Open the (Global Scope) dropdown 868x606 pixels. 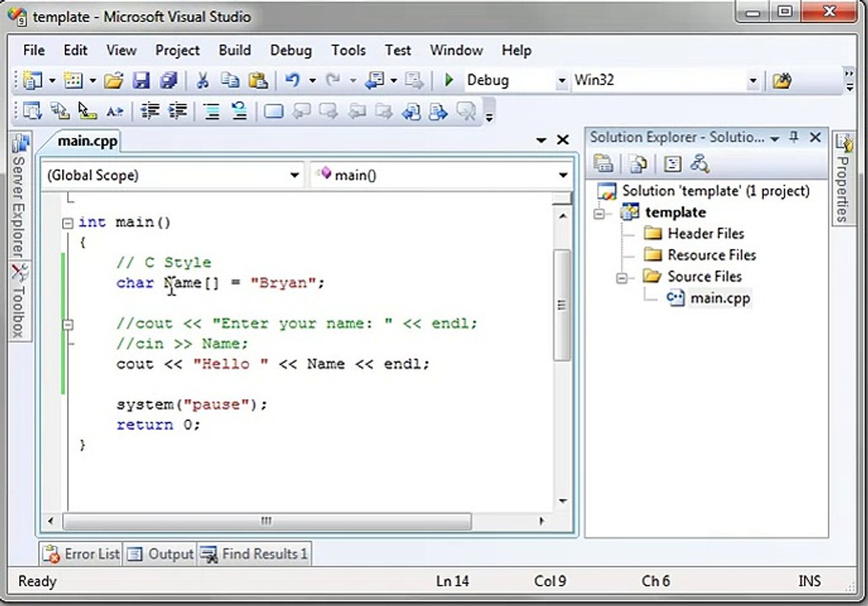[x=294, y=176]
